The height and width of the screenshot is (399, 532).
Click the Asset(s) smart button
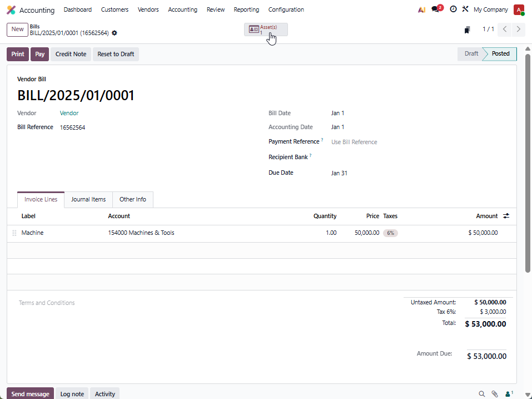click(x=266, y=29)
